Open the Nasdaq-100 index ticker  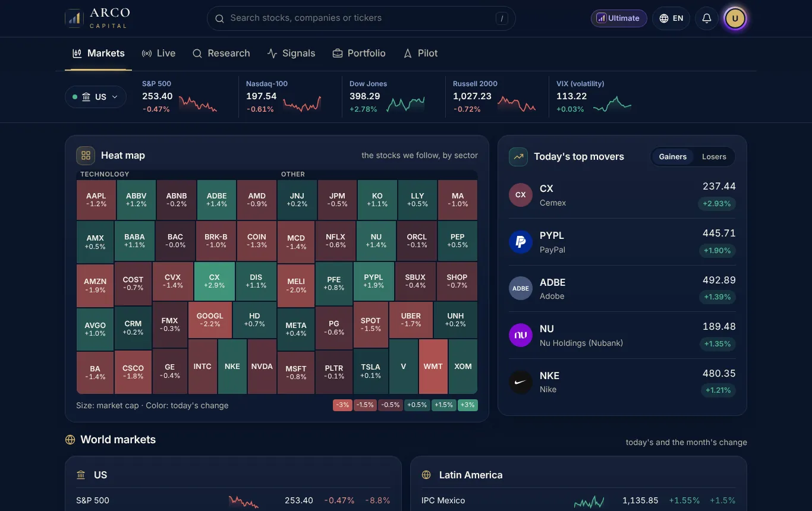[x=284, y=96]
